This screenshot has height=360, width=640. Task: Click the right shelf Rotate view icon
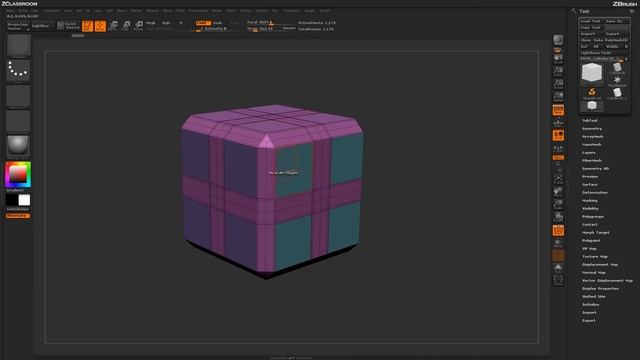(x=558, y=216)
